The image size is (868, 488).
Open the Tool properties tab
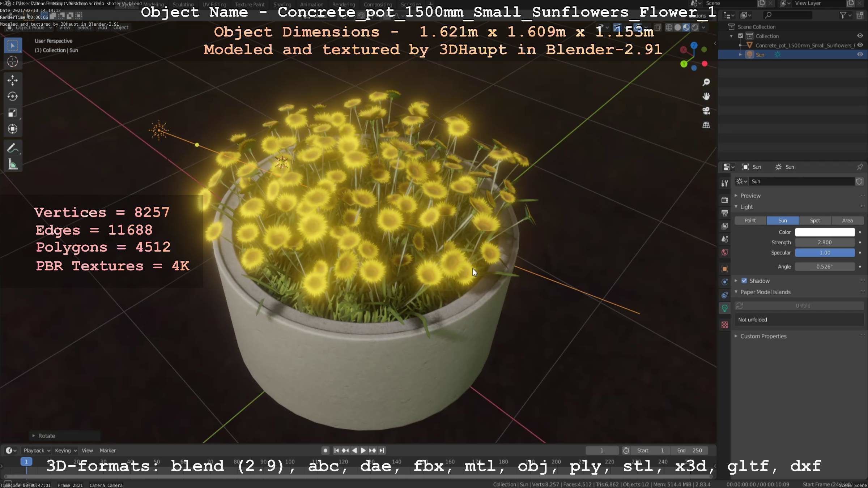(x=724, y=183)
